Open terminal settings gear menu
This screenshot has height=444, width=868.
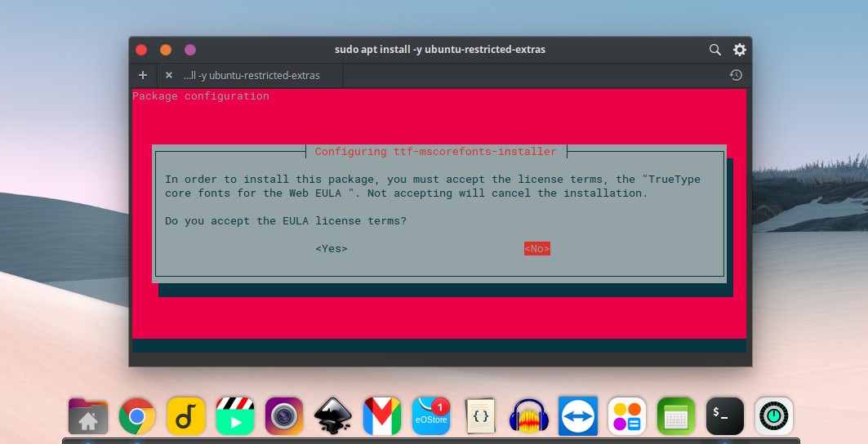coord(740,50)
